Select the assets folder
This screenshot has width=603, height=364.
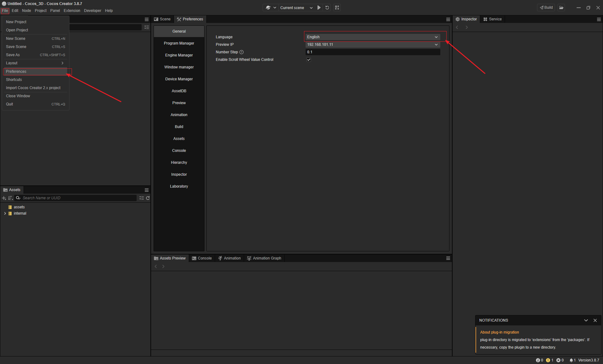19,207
